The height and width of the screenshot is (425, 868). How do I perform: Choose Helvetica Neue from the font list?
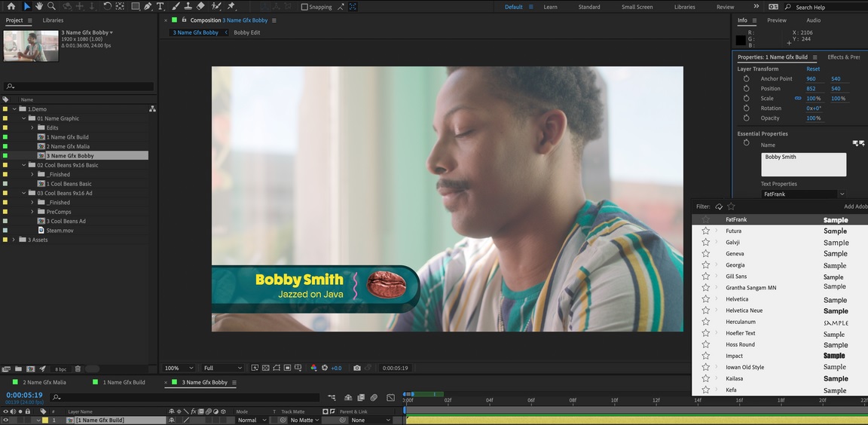tap(744, 310)
